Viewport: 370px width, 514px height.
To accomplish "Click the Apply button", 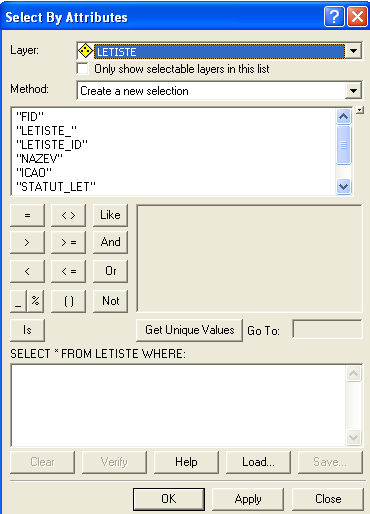I will pos(248,499).
